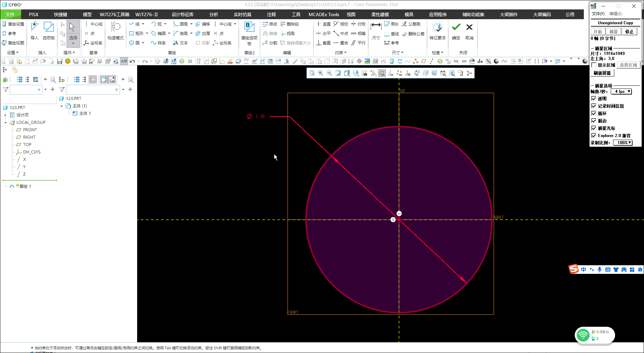644x353 pixels.
Task: Click the Sogou input method S icon
Action: 574,269
